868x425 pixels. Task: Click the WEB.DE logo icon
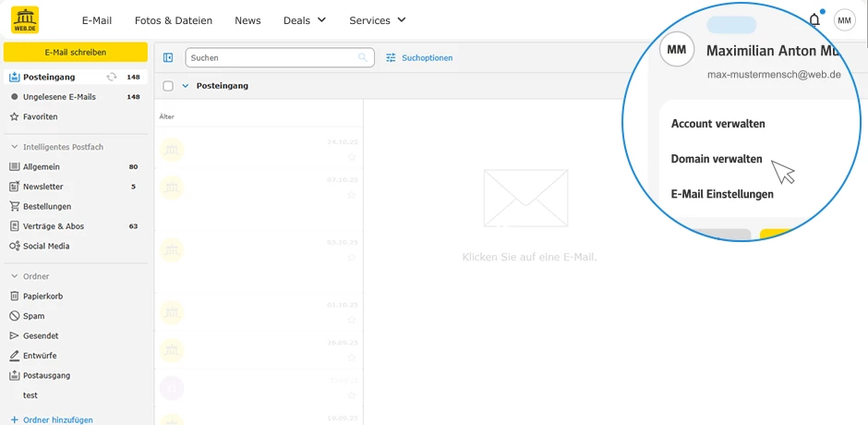pos(25,20)
